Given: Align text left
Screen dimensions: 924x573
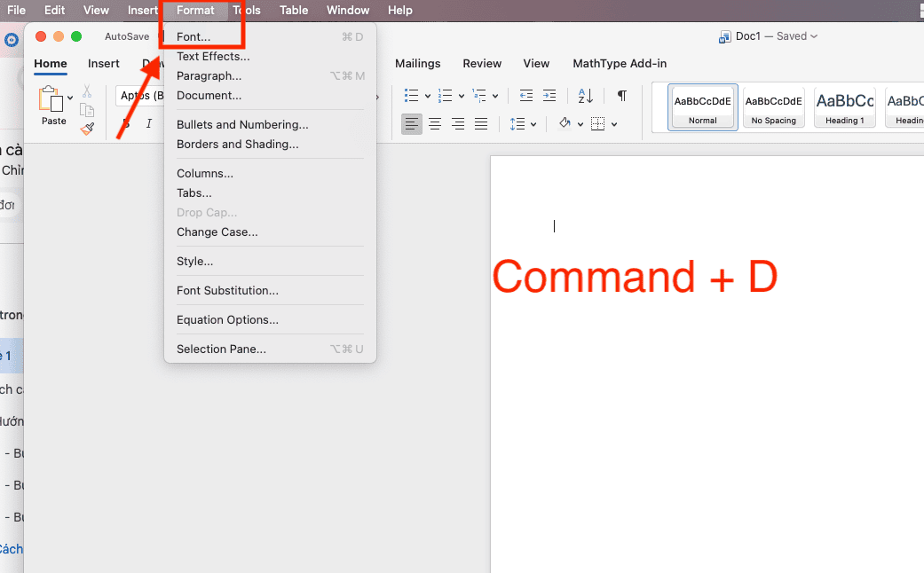Looking at the screenshot, I should click(x=411, y=123).
